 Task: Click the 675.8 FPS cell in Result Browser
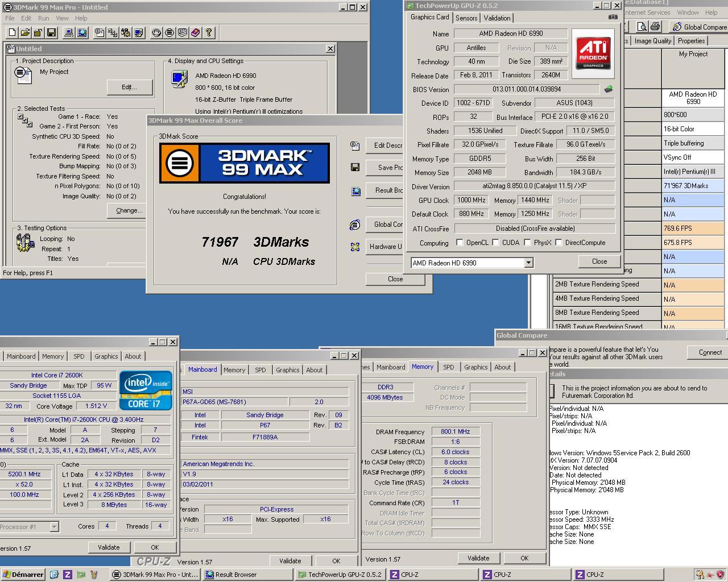(693, 243)
